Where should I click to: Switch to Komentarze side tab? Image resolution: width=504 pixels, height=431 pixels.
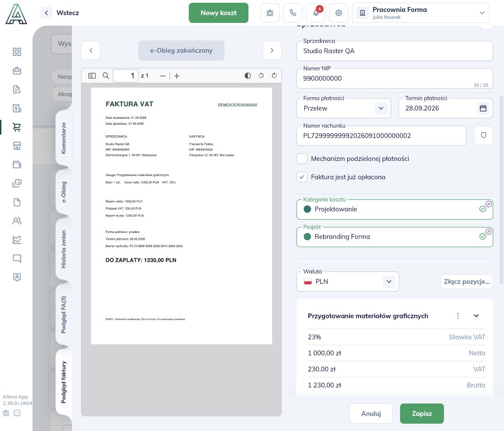pyautogui.click(x=64, y=138)
